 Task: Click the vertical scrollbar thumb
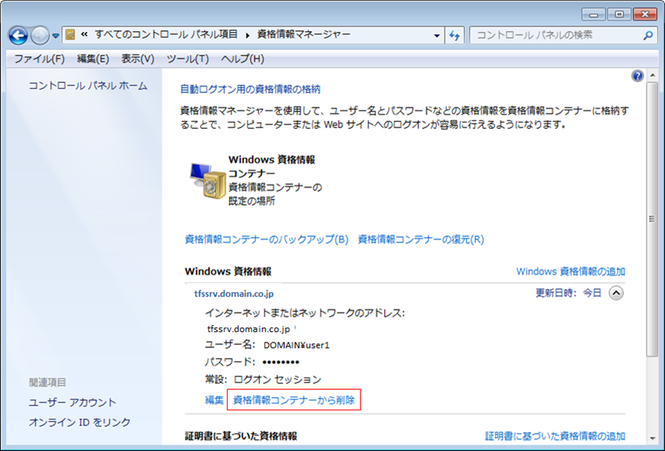(x=652, y=219)
